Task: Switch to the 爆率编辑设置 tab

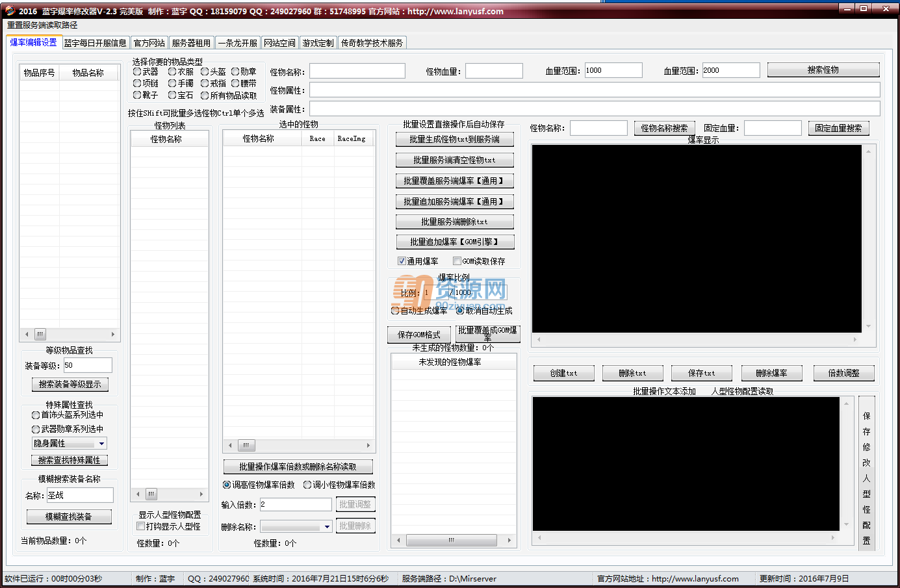Action: coord(34,42)
